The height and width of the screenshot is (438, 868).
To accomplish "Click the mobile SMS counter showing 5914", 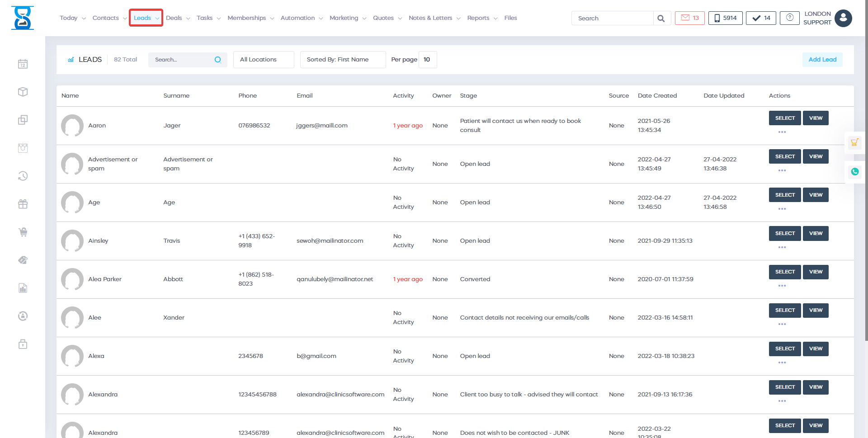I will click(725, 18).
